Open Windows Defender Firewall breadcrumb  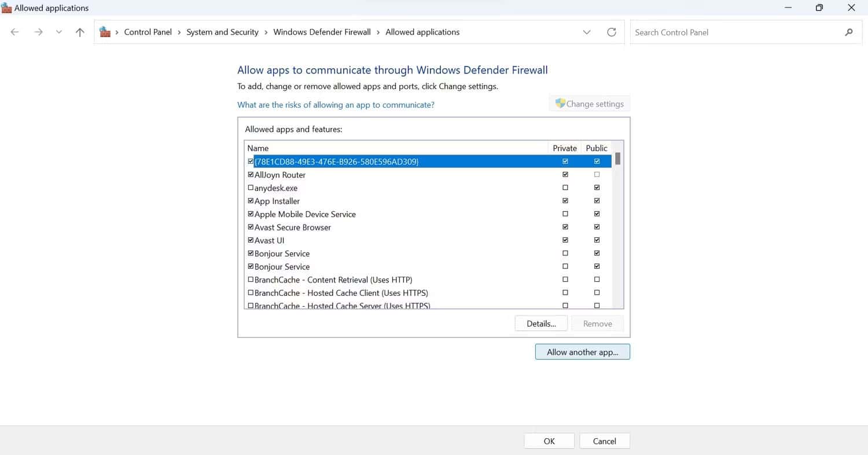(x=322, y=32)
